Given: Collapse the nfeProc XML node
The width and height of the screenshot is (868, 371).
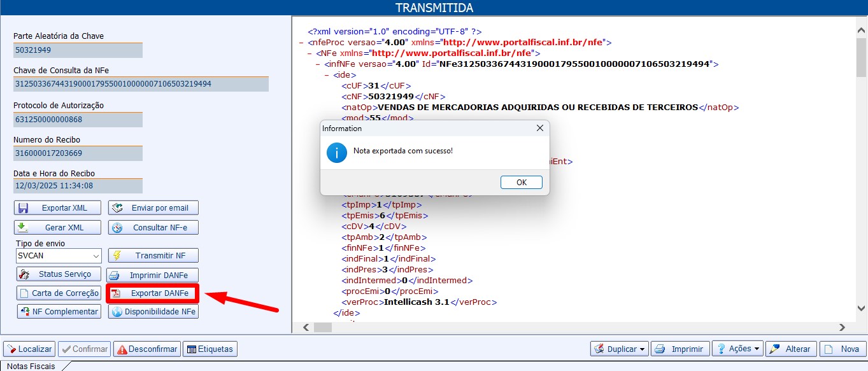Looking at the screenshot, I should pyautogui.click(x=301, y=43).
